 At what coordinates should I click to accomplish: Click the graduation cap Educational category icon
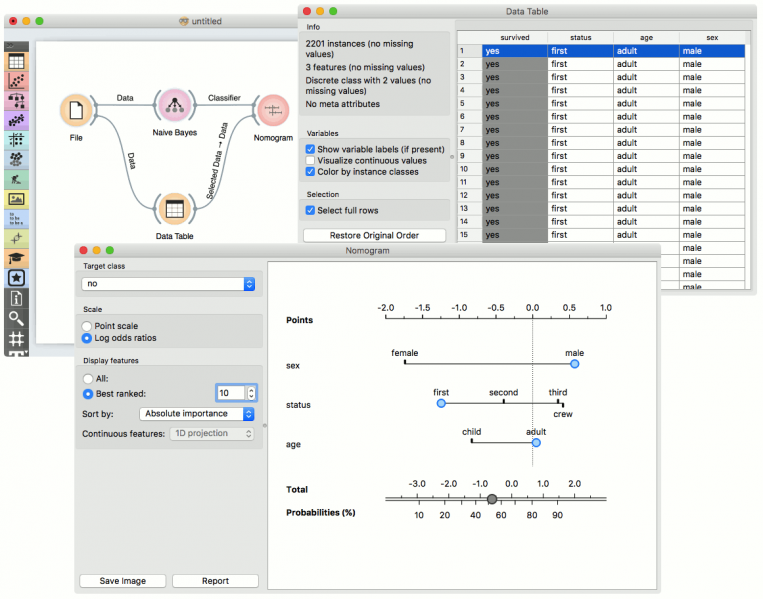16,257
